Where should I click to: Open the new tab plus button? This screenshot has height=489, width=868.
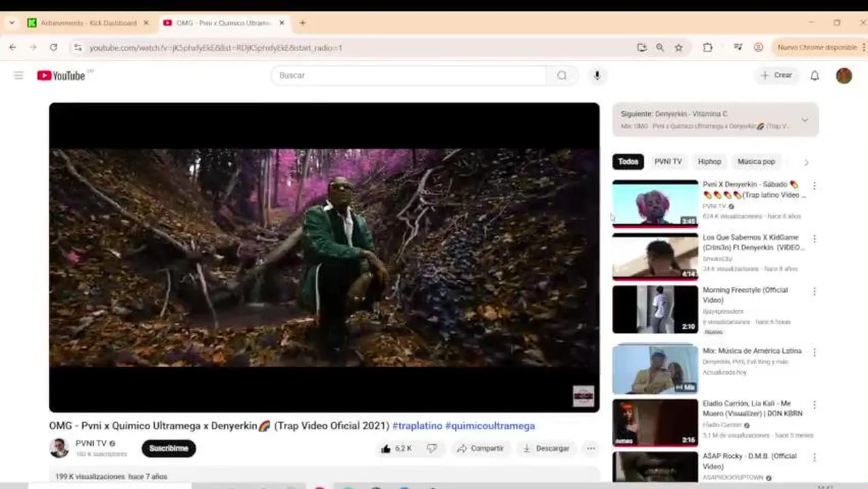[302, 22]
